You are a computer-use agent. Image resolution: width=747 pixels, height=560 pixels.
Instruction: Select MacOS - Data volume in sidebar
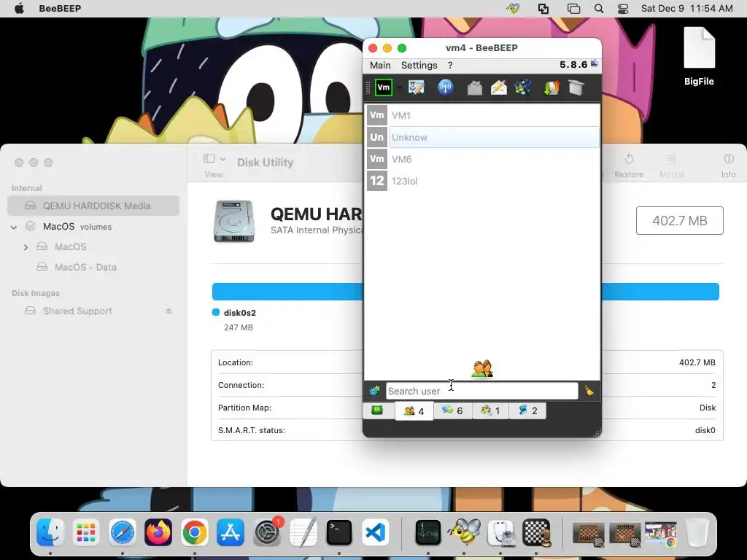85,267
